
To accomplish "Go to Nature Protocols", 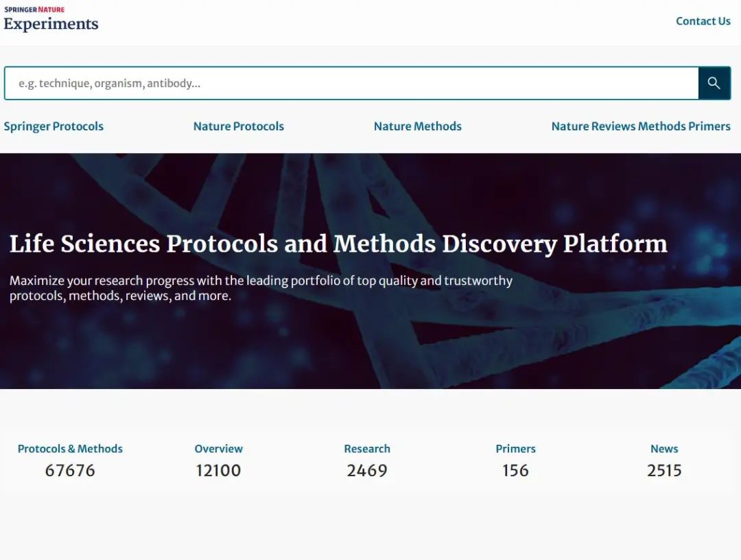I will tap(239, 126).
